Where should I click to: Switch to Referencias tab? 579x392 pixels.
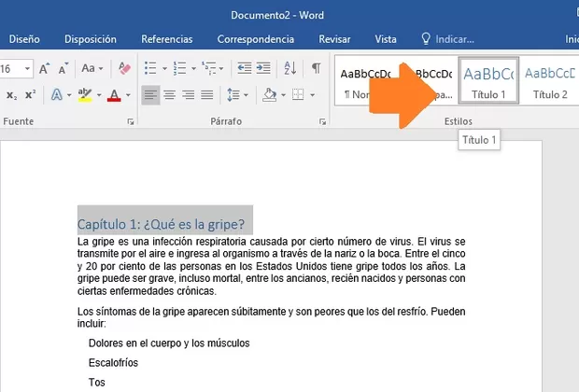coord(167,39)
